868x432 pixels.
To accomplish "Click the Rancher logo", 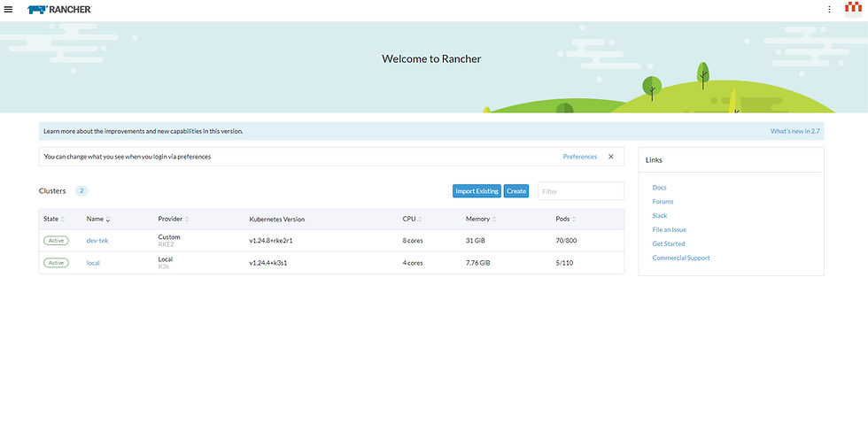I will click(60, 10).
